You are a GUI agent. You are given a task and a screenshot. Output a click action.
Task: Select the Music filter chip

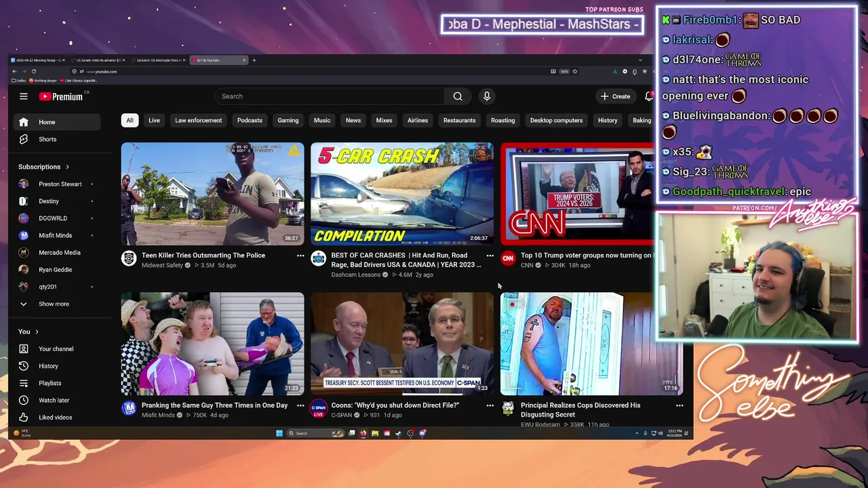pos(322,120)
